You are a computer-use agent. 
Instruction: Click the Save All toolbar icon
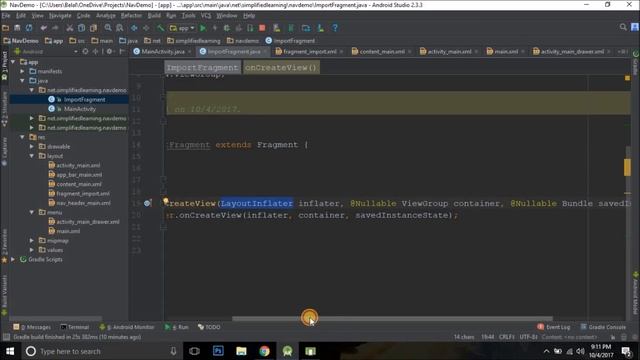(17, 28)
